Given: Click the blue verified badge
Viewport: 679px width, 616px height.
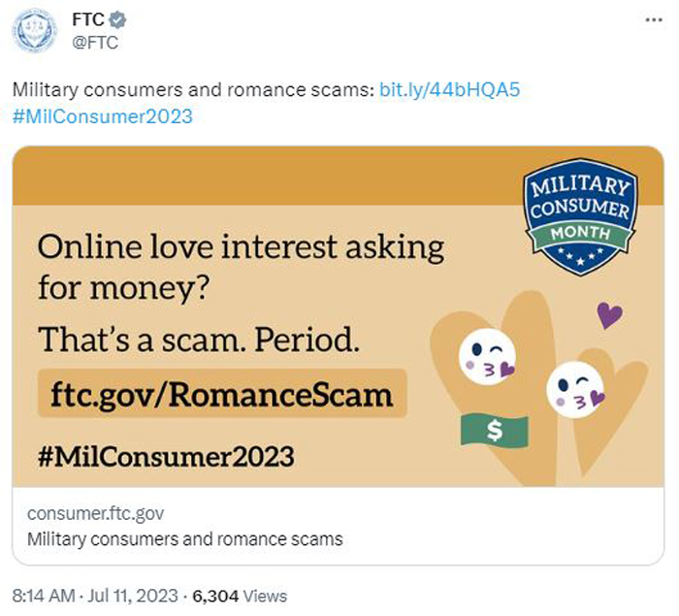Looking at the screenshot, I should [117, 20].
